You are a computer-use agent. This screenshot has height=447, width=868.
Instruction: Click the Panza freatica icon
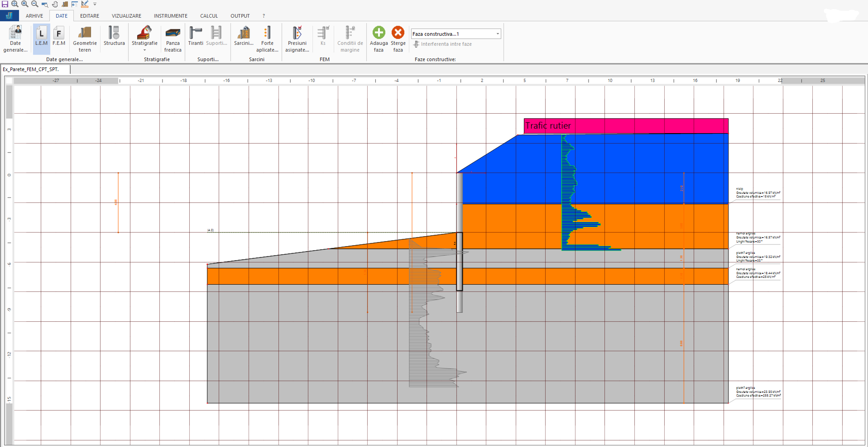[173, 39]
